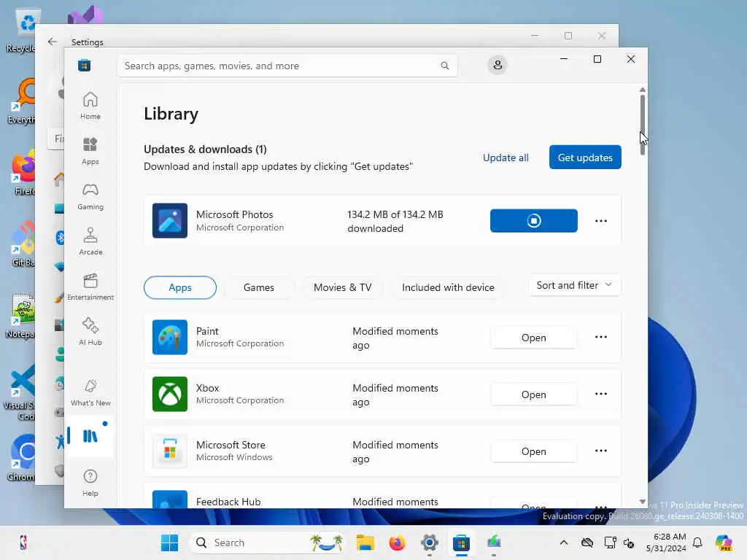Click the Updates & downloads (1) heading

[205, 149]
